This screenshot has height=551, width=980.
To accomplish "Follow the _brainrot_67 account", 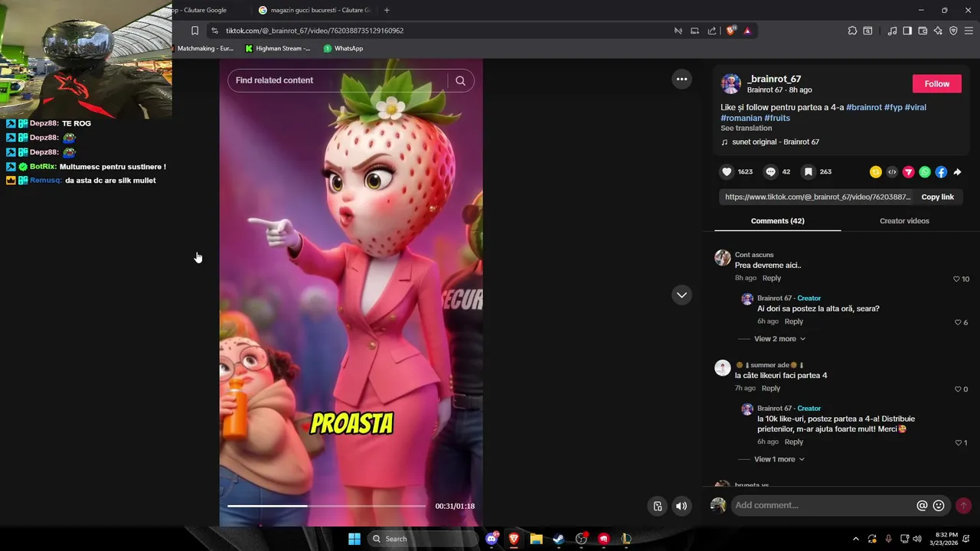I will (x=936, y=84).
